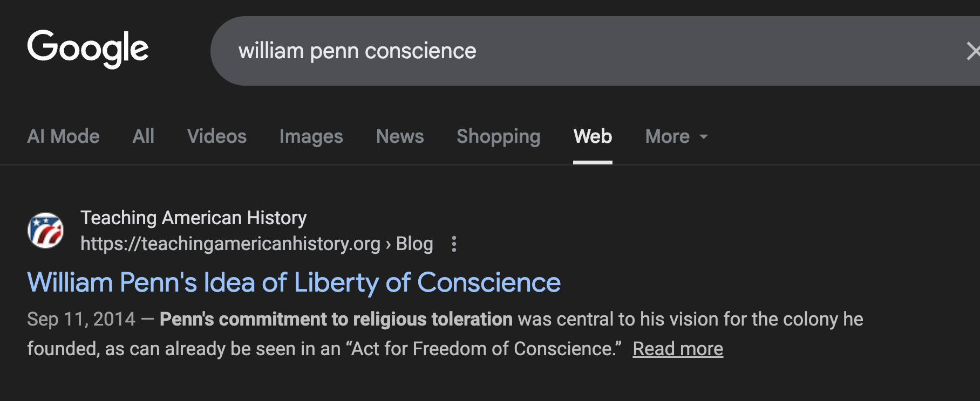The image size is (980, 401).
Task: Click the Sep 11, 2014 result date
Action: tap(81, 319)
